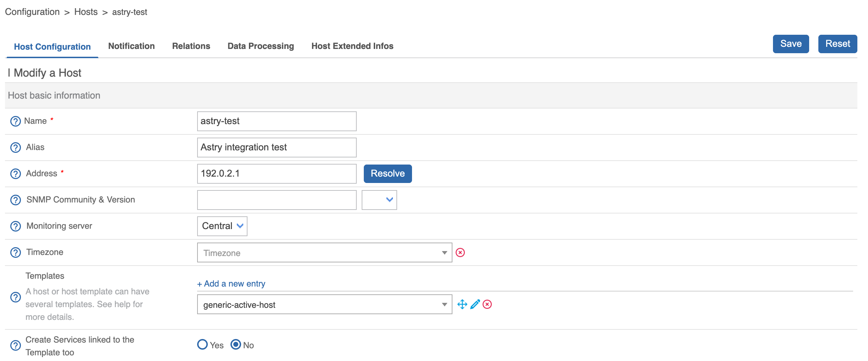Open the SNMP version dropdown

coord(379,200)
